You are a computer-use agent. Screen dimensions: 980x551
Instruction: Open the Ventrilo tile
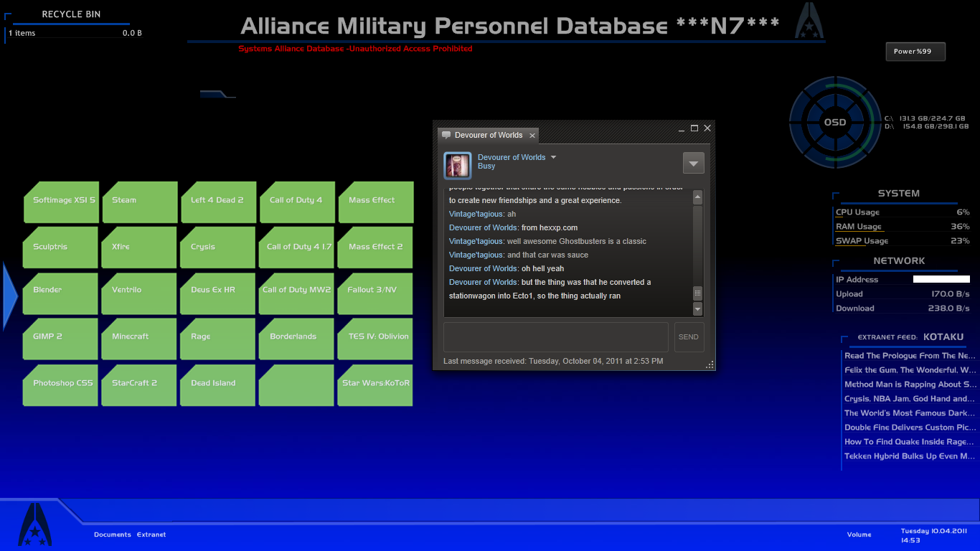tap(139, 293)
